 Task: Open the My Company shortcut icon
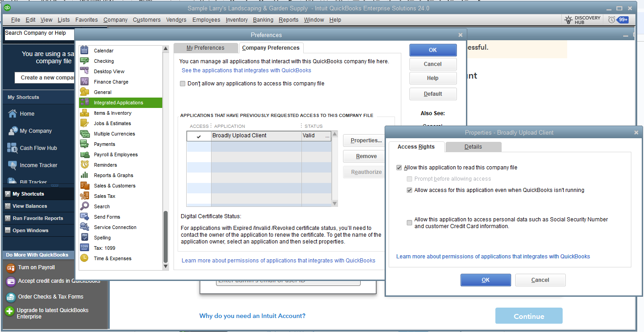(x=12, y=131)
